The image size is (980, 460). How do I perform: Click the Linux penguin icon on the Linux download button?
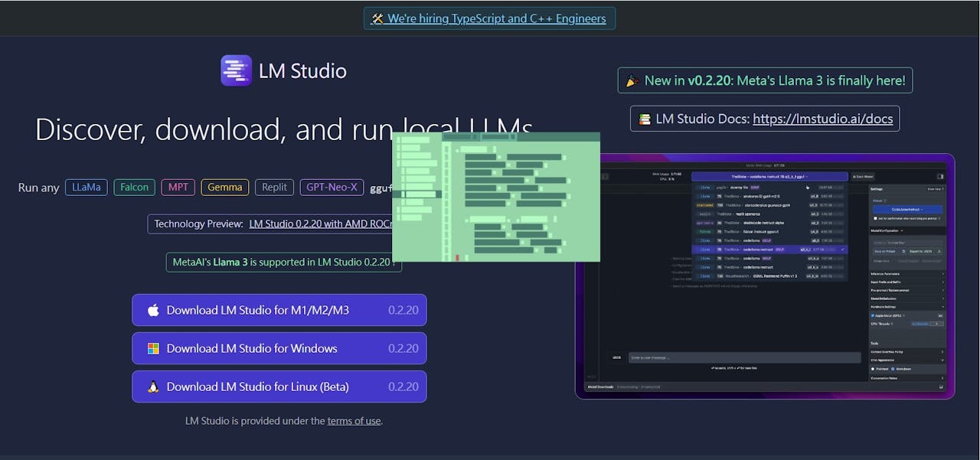[153, 387]
